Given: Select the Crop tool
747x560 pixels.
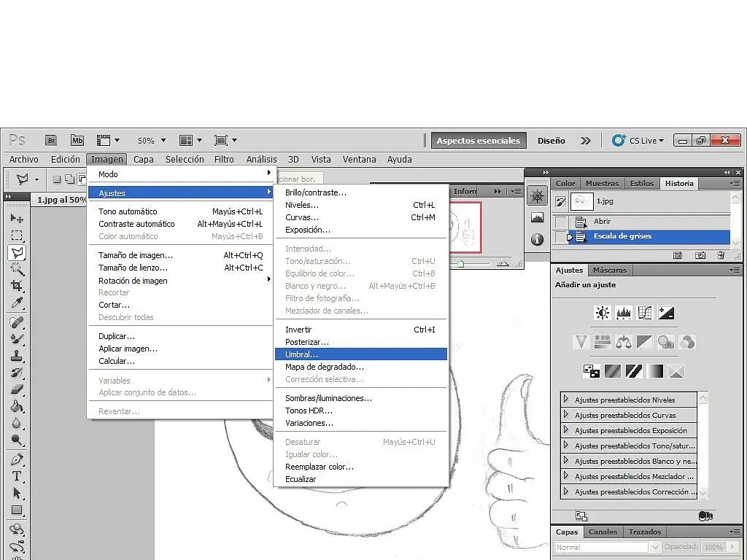Looking at the screenshot, I should tap(17, 286).
